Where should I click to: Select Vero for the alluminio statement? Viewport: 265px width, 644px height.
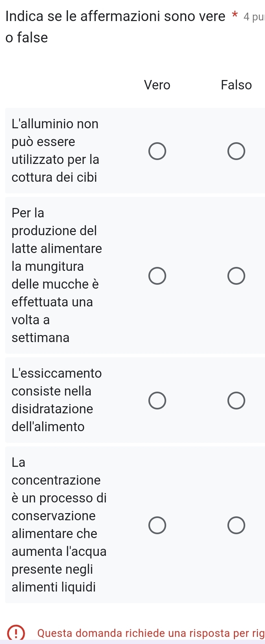click(157, 151)
